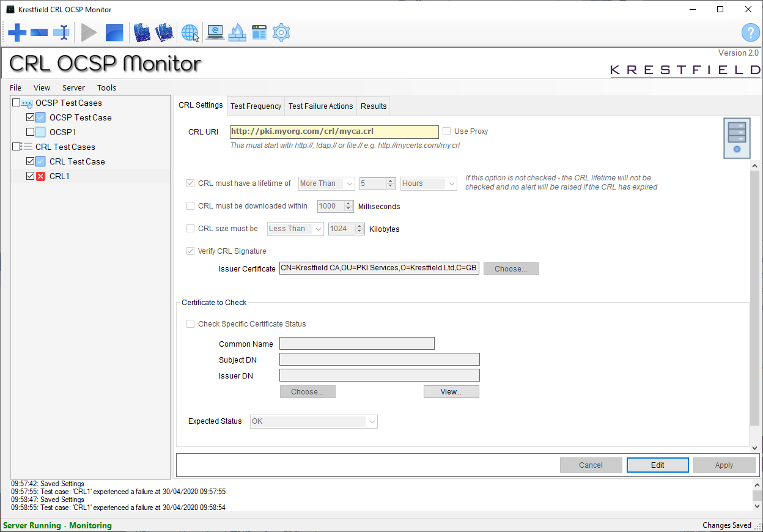The width and height of the screenshot is (763, 532).
Task: Click the rename test case cursor icon
Action: (61, 32)
